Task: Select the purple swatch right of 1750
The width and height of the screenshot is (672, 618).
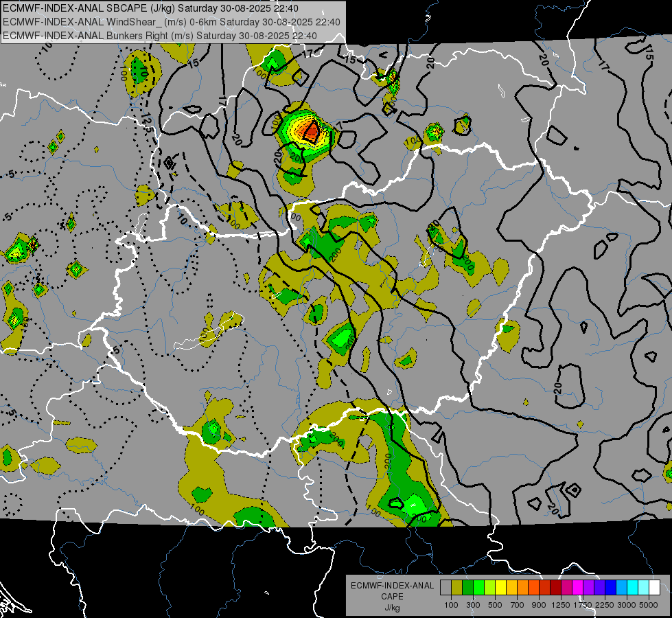Action: coord(589,587)
